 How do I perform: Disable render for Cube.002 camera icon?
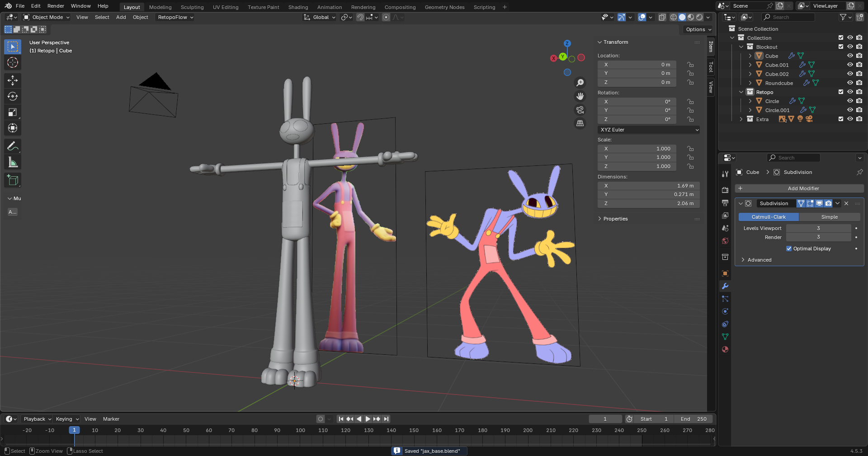pos(859,74)
